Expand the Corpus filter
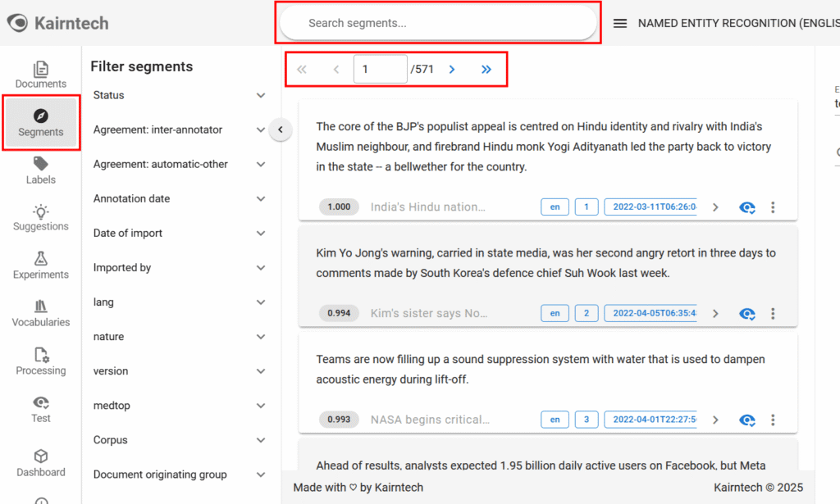840x504 pixels. (x=261, y=440)
